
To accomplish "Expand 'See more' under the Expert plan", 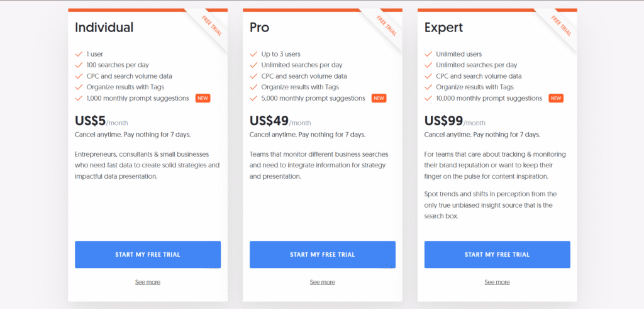I will pyautogui.click(x=497, y=282).
